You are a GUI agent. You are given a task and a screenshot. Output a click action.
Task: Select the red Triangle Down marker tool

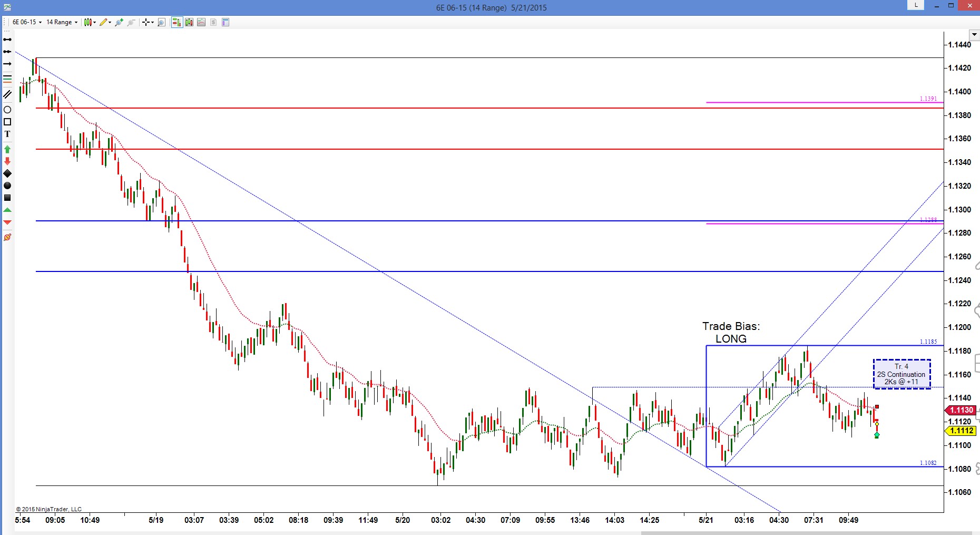point(7,222)
